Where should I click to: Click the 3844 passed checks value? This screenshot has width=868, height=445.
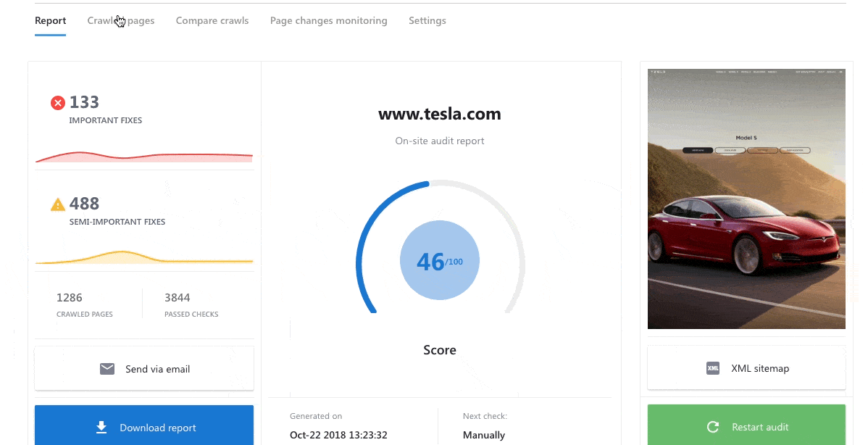[x=177, y=298]
